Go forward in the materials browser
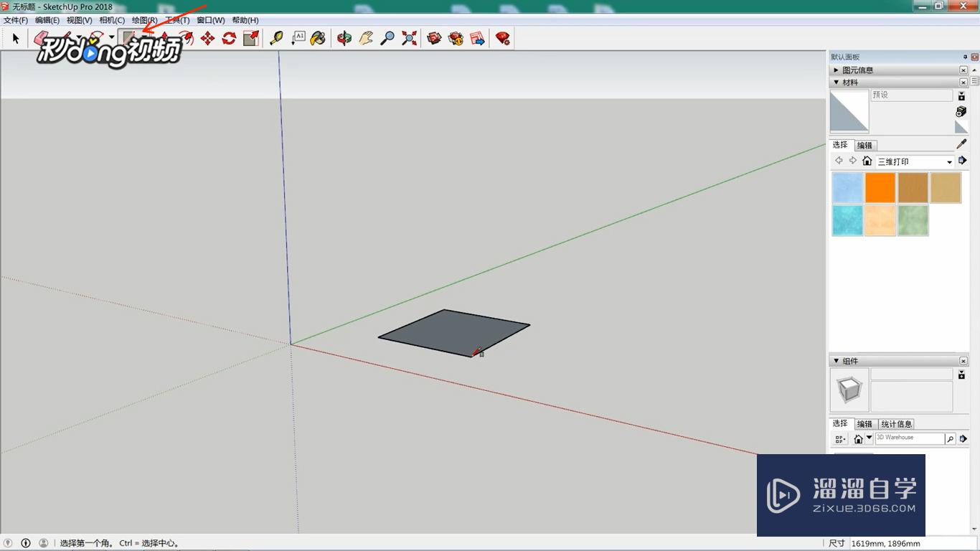This screenshot has height=551, width=980. click(x=853, y=161)
